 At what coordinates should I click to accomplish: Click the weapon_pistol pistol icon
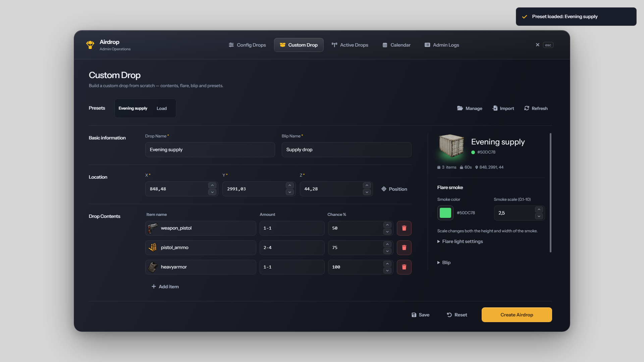(153, 228)
